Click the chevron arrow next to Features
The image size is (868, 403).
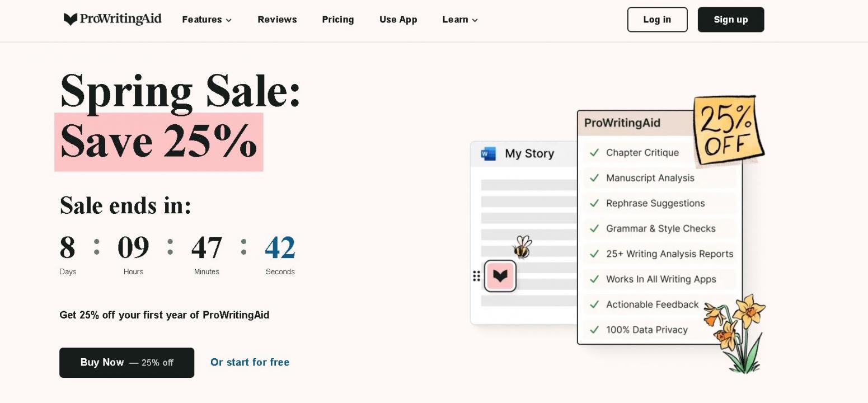(229, 20)
